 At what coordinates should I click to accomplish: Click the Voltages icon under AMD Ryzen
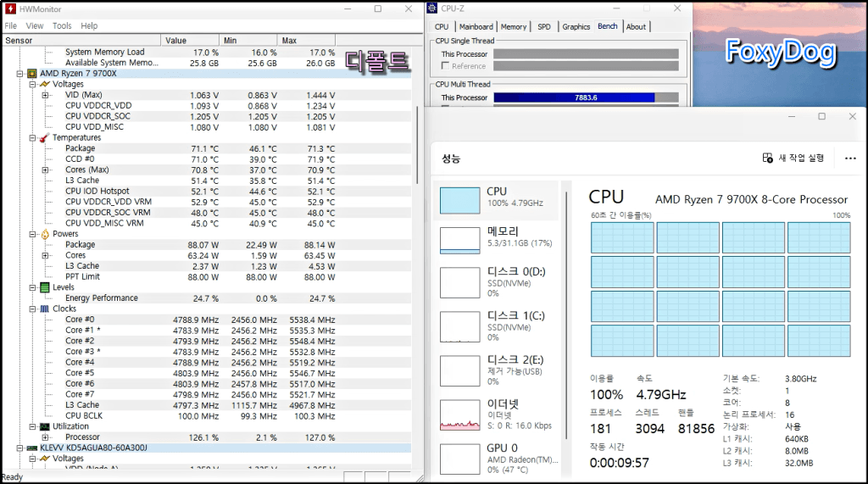45,84
